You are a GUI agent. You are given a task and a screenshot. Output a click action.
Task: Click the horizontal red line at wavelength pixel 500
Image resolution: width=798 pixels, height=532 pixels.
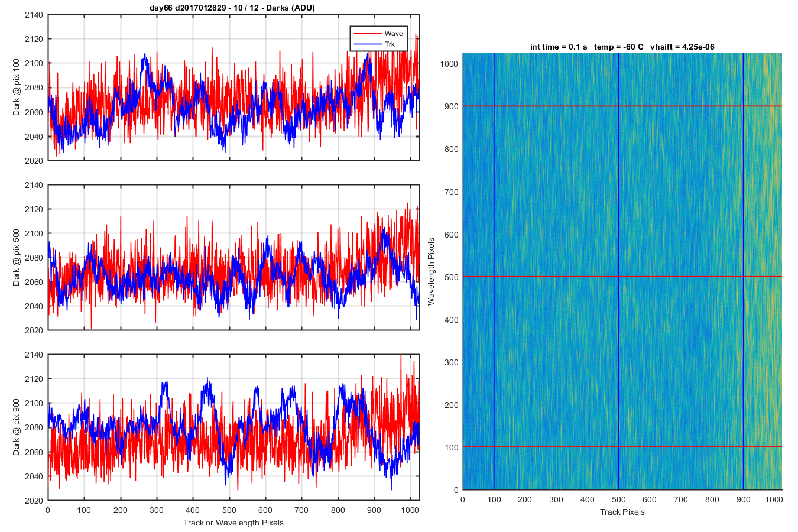tap(622, 277)
